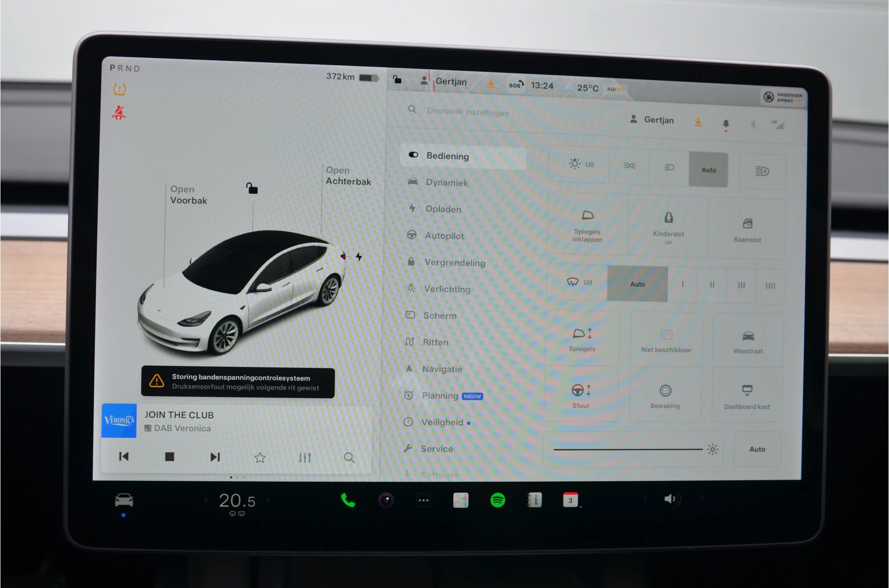Select Auto headlight mode

(708, 170)
